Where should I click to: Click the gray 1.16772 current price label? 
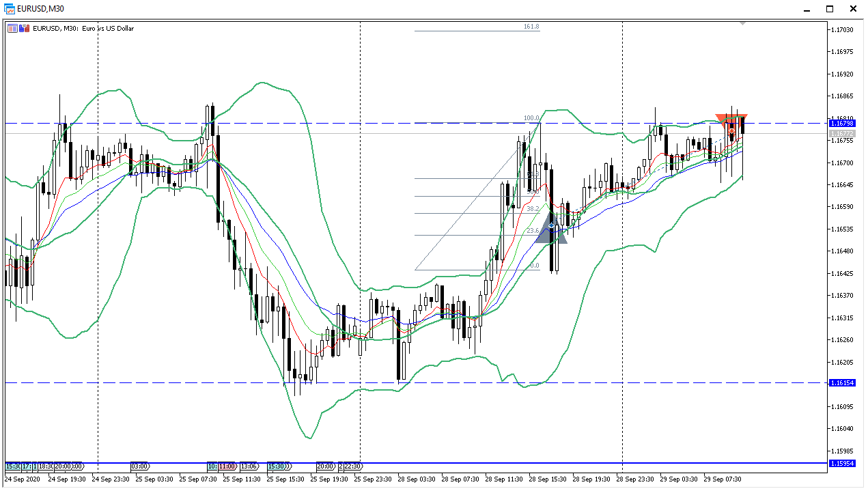click(x=841, y=134)
